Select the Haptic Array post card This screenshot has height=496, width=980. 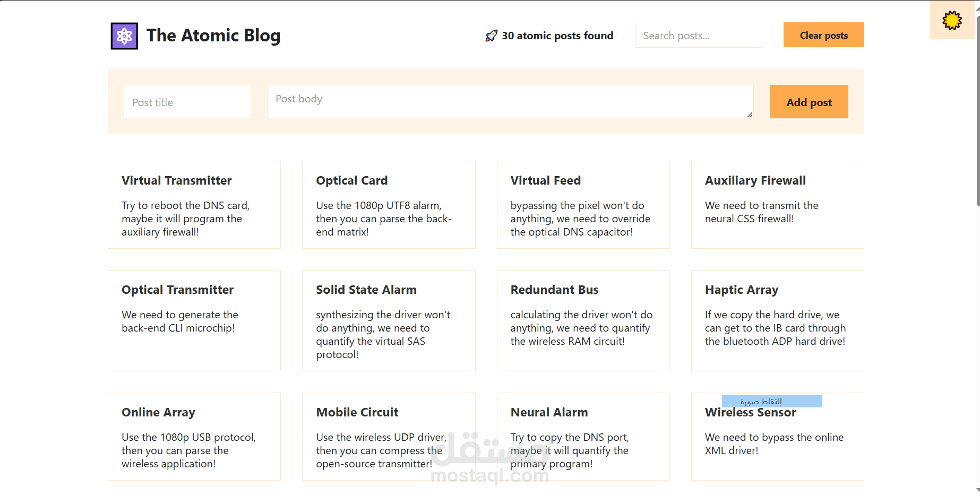(777, 320)
